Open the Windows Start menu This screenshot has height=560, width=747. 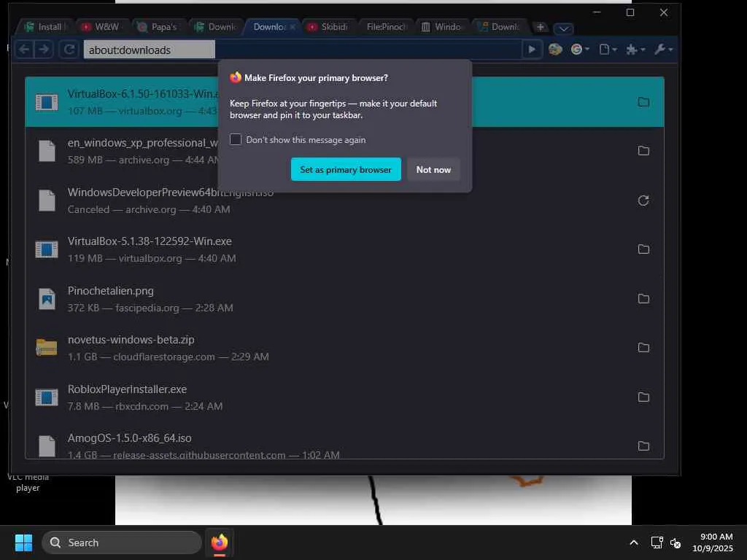tap(23, 542)
